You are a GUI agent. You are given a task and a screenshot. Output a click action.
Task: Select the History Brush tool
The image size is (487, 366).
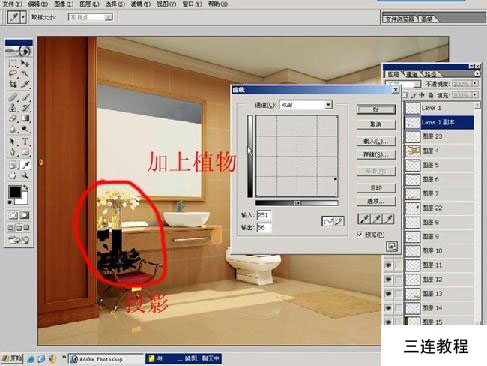25,108
